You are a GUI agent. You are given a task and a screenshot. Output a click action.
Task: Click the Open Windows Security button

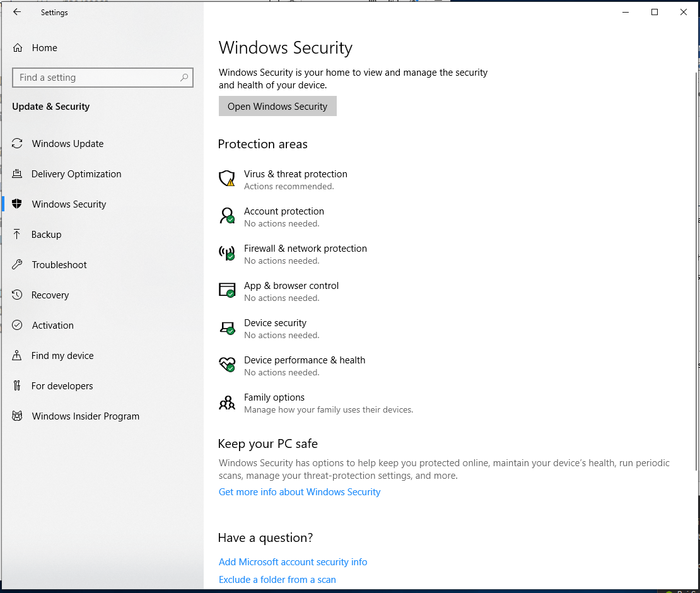(x=277, y=106)
